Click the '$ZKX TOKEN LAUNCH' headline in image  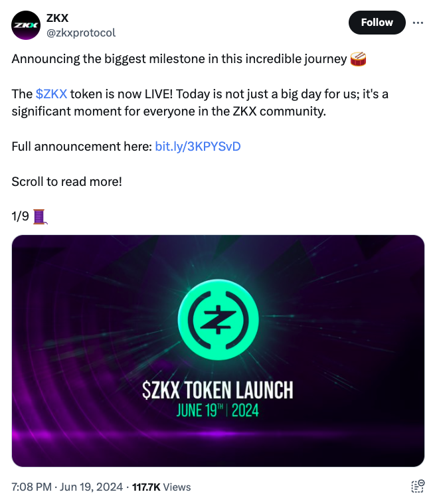pos(218,390)
